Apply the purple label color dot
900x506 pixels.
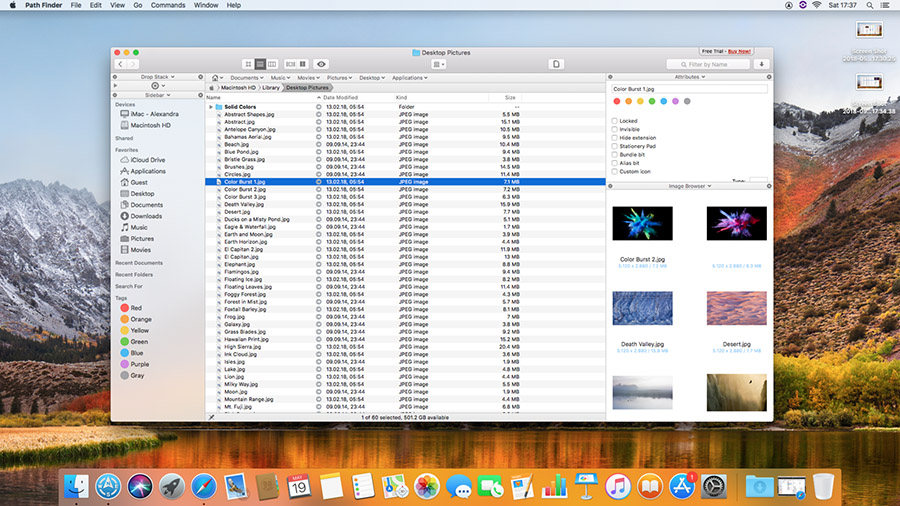[x=676, y=102]
